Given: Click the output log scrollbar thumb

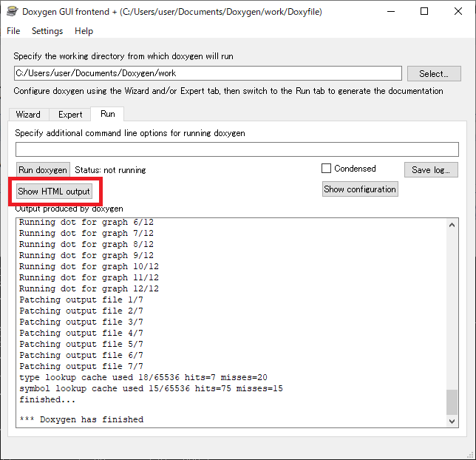Looking at the screenshot, I should point(452,402).
